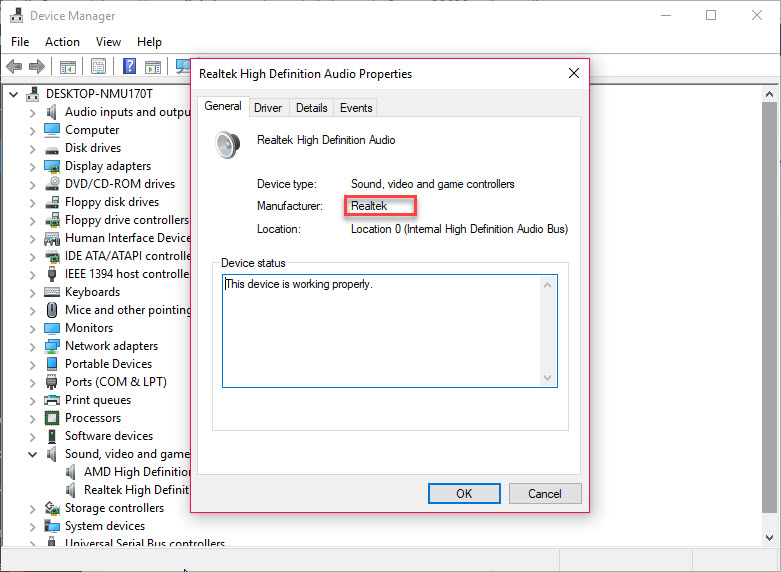The height and width of the screenshot is (572, 781).
Task: Click the Mice and other pointing devices icon
Action: click(52, 310)
